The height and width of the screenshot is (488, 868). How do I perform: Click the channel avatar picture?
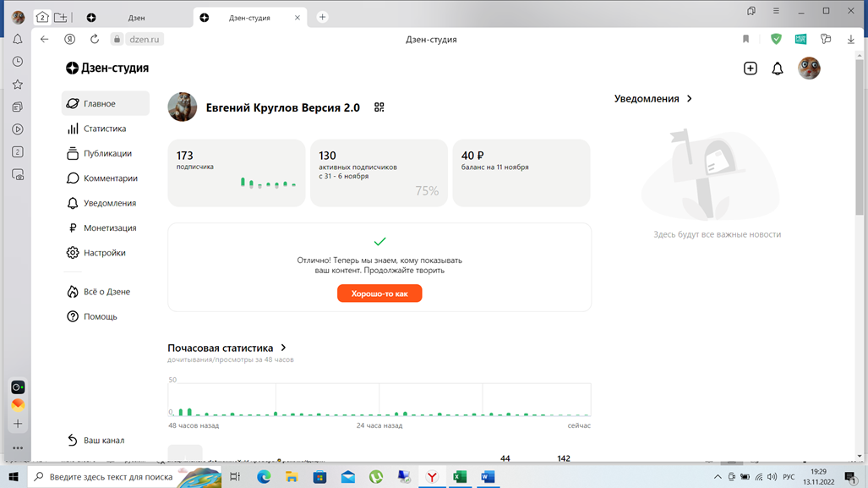(x=182, y=107)
